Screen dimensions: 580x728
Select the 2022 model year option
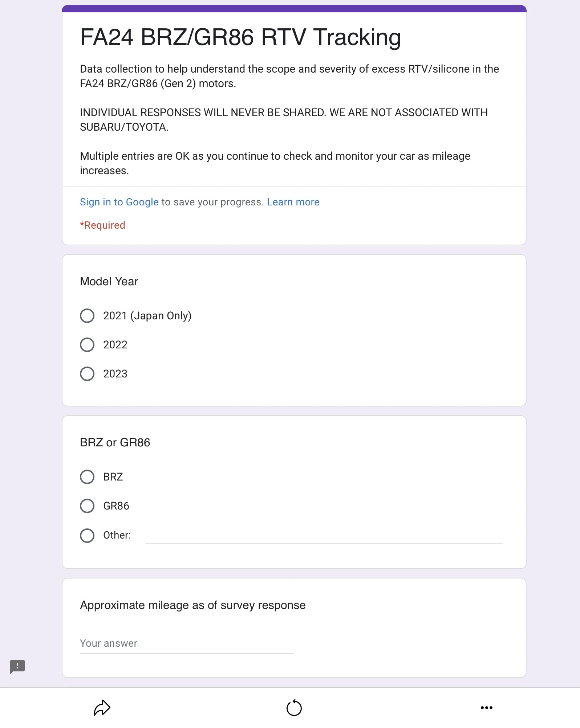(87, 345)
